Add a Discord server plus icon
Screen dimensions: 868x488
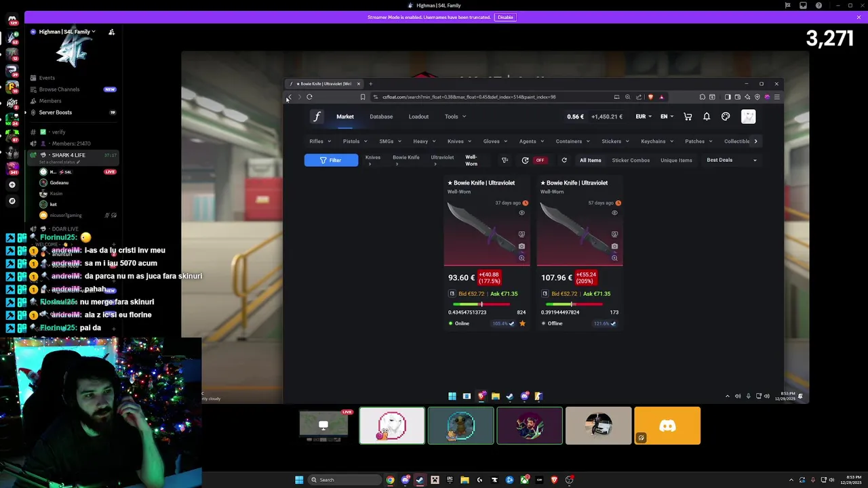pyautogui.click(x=12, y=184)
